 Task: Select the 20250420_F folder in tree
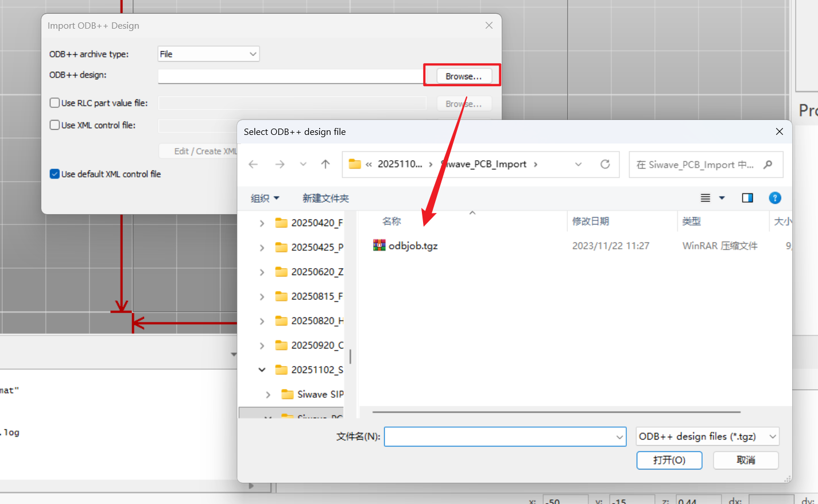[x=309, y=223]
